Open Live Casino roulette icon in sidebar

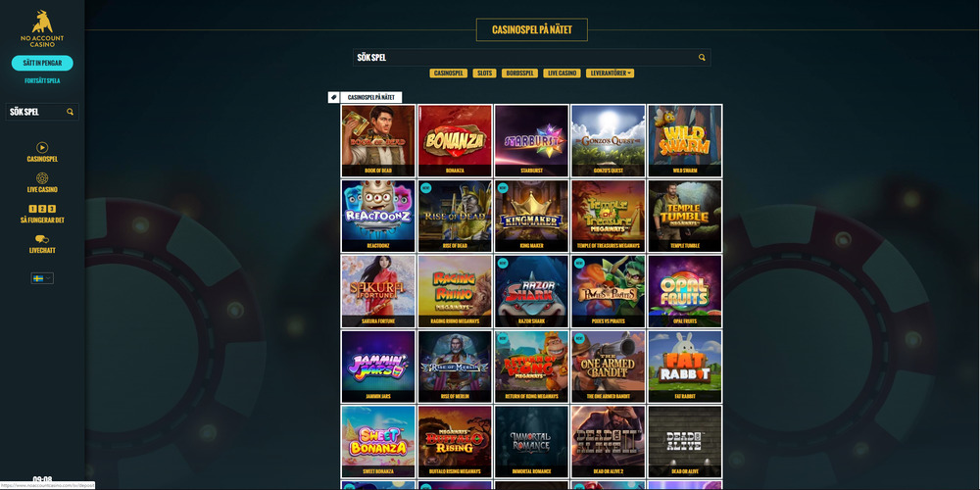pyautogui.click(x=42, y=178)
